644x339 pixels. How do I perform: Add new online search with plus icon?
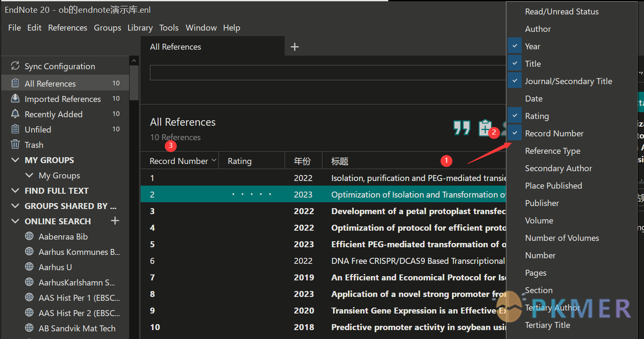tap(115, 221)
